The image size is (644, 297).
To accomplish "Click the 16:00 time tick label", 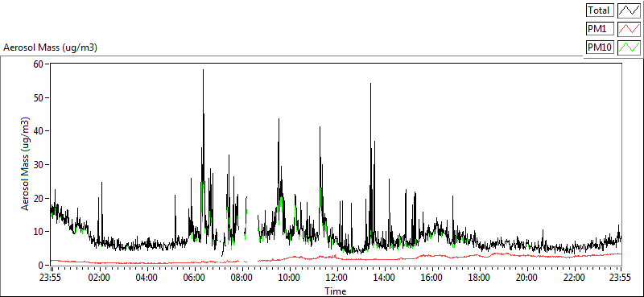I will coord(431,277).
